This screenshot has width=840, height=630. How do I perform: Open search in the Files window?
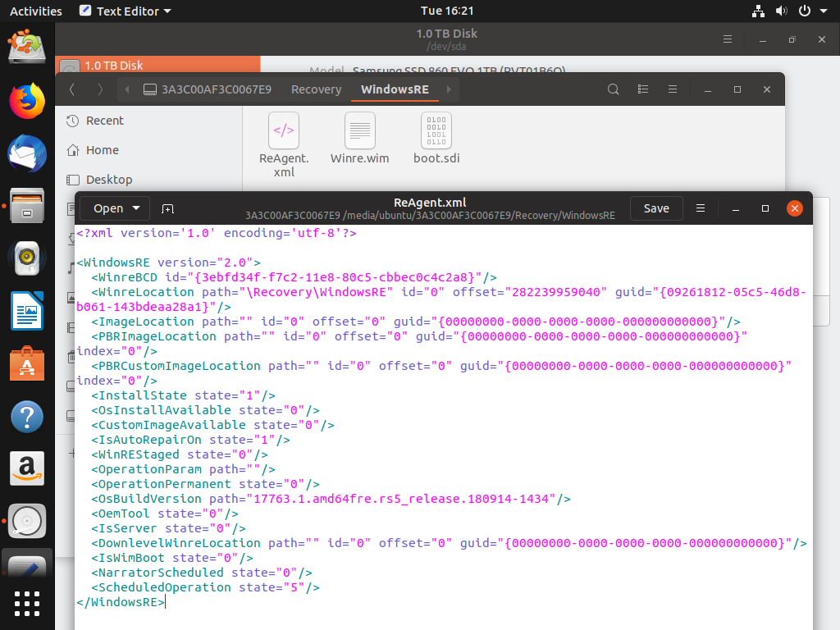pyautogui.click(x=614, y=89)
